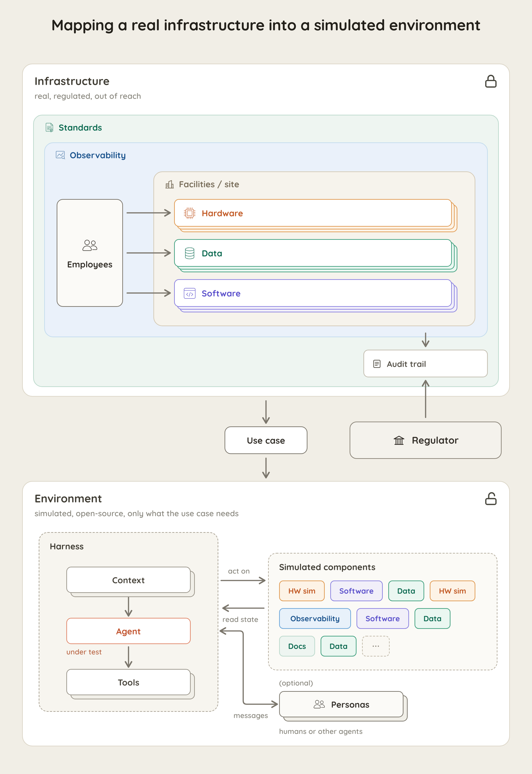
Task: Click the 'act on' arrow label
Action: (x=239, y=571)
